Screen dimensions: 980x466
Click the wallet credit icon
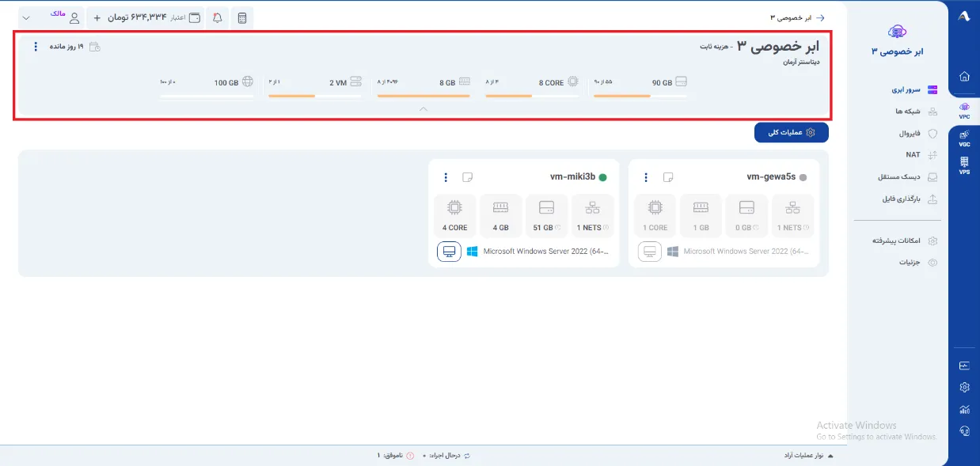[195, 17]
